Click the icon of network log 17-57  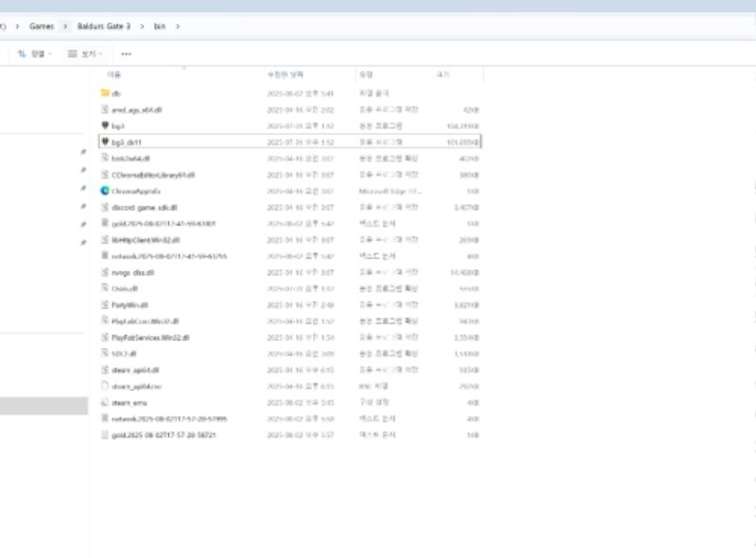(x=105, y=418)
